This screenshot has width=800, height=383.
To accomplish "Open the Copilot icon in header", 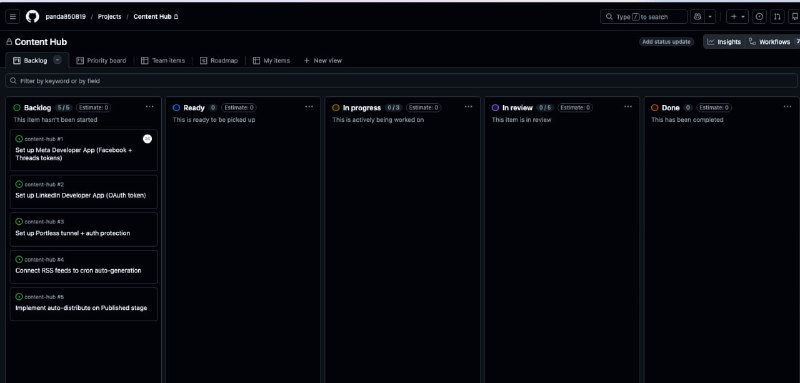I will [697, 17].
